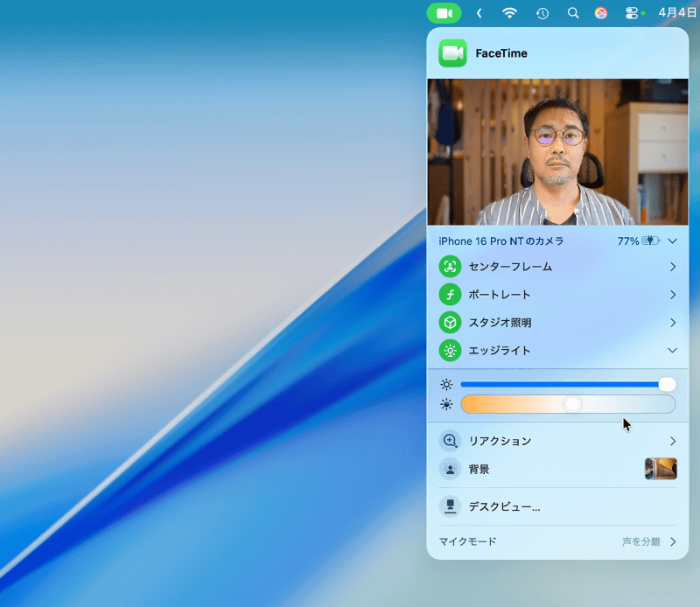700x607 pixels.
Task: Click the センターフレーム label text
Action: (x=510, y=267)
